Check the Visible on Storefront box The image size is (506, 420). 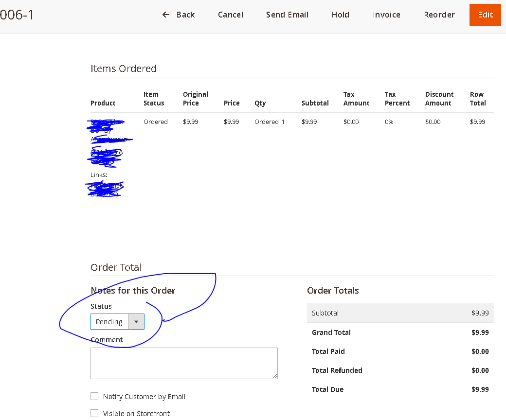point(94,413)
